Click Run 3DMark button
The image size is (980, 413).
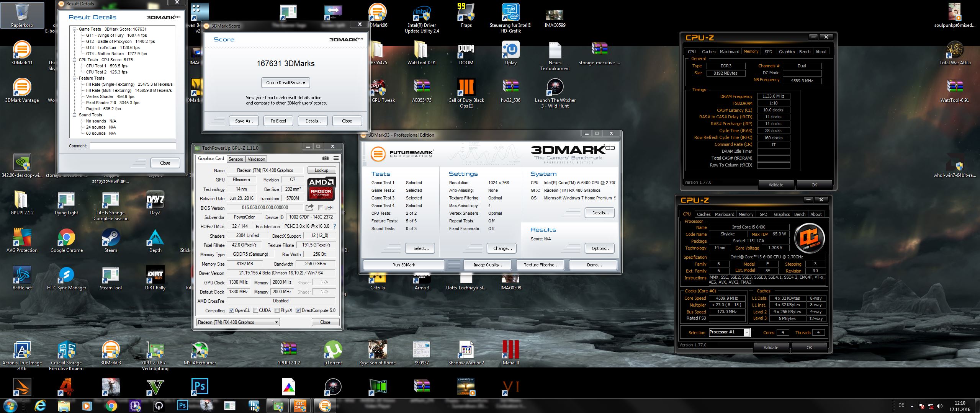pyautogui.click(x=404, y=265)
